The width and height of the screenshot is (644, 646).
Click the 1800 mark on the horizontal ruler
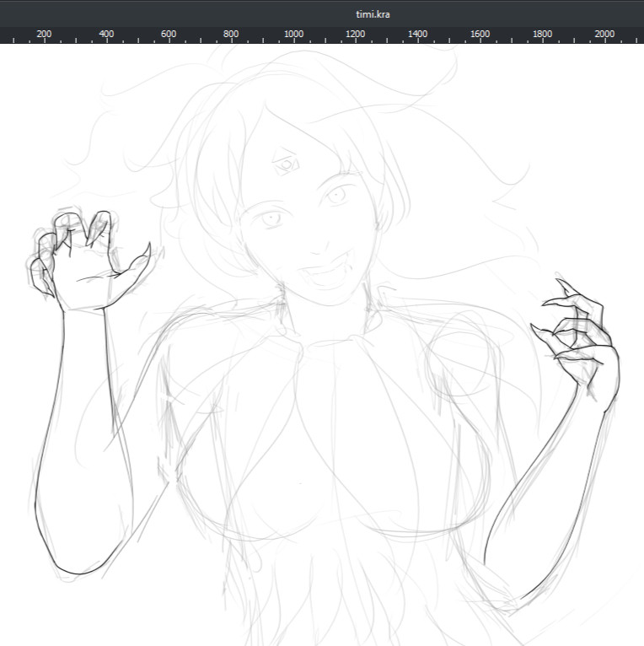pos(542,34)
